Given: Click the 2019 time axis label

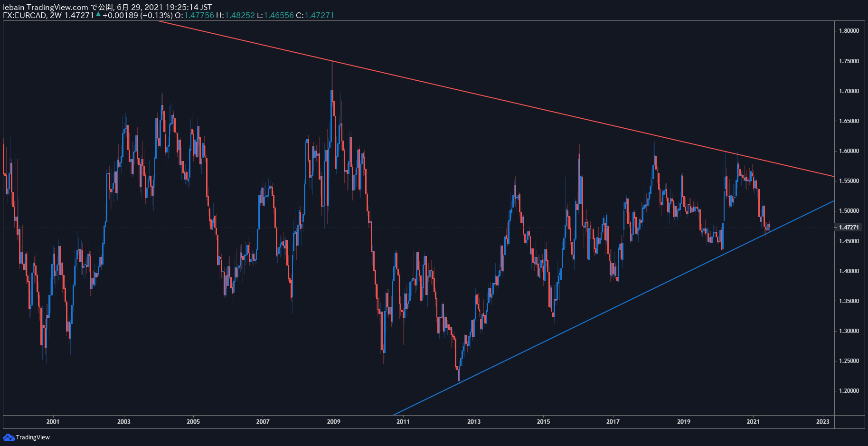Looking at the screenshot, I should [x=684, y=422].
